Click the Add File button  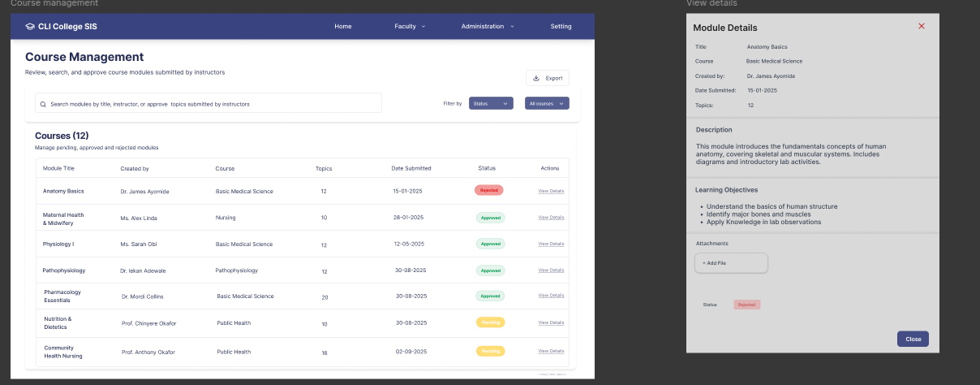tap(730, 263)
